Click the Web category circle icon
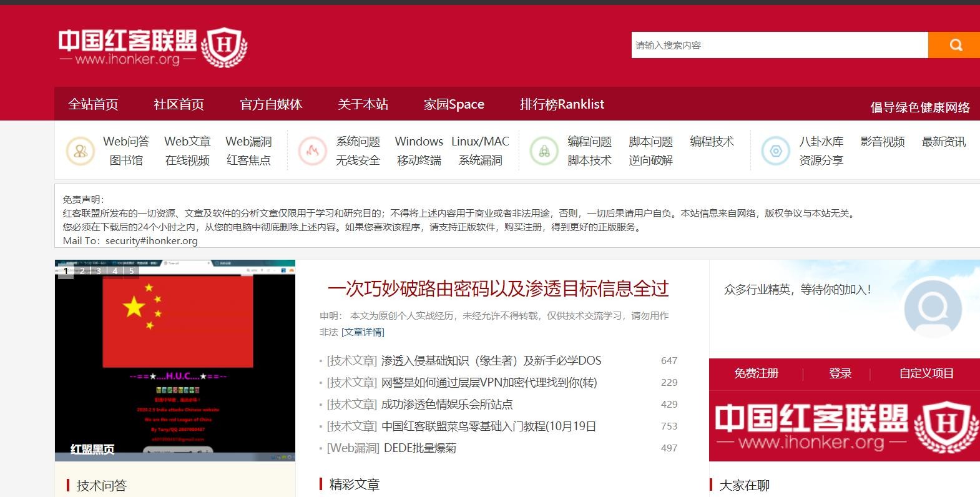The image size is (980, 497). click(x=80, y=151)
